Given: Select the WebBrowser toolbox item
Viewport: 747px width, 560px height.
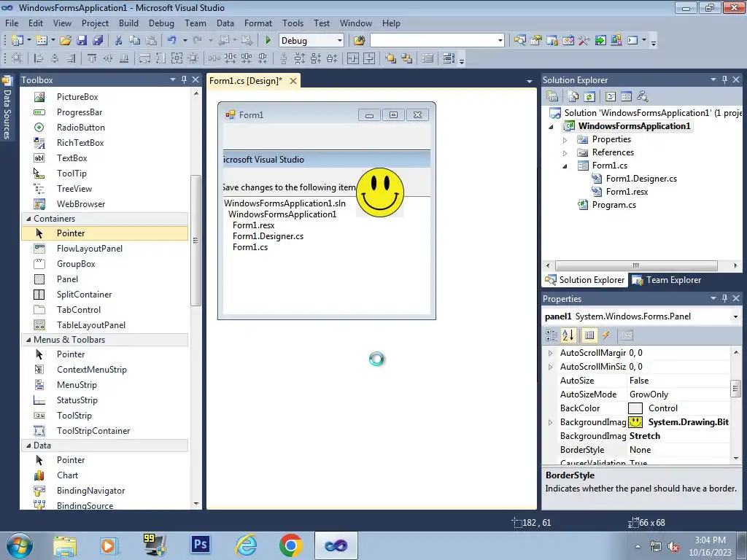Looking at the screenshot, I should (x=105, y=204).
